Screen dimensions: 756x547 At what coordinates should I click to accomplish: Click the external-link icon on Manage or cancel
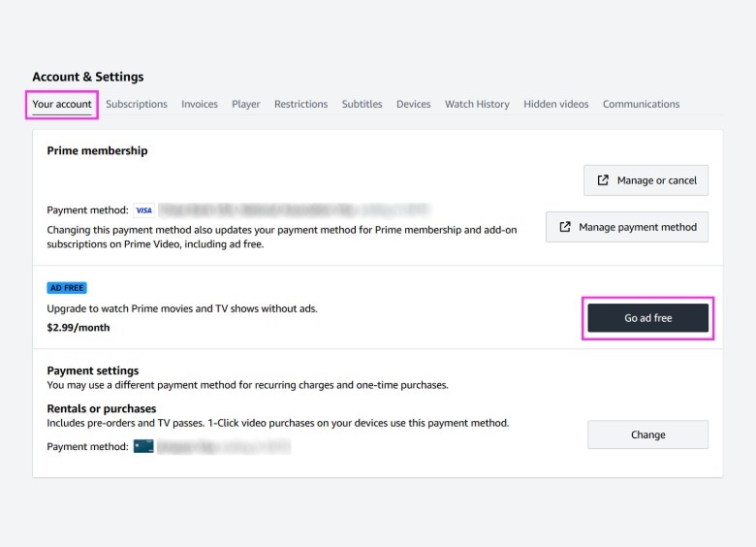[603, 180]
